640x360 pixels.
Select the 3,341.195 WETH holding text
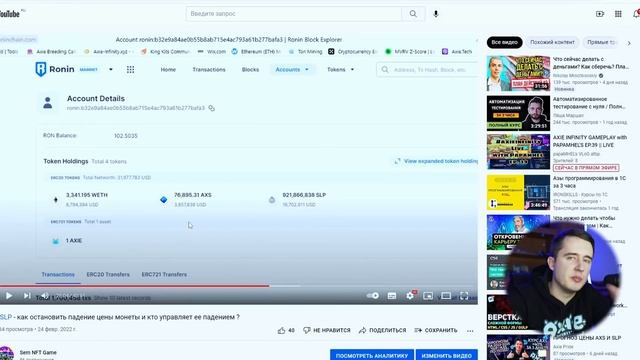pyautogui.click(x=87, y=195)
